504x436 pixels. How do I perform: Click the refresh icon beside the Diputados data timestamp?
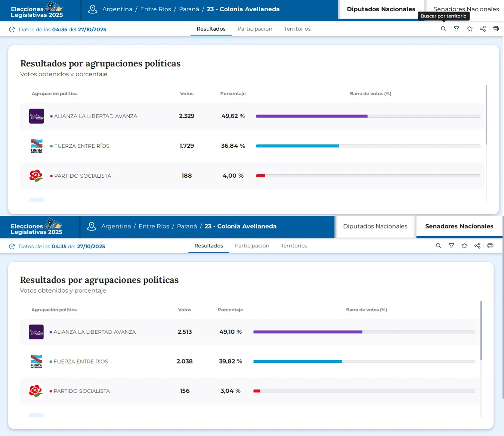(x=12, y=29)
